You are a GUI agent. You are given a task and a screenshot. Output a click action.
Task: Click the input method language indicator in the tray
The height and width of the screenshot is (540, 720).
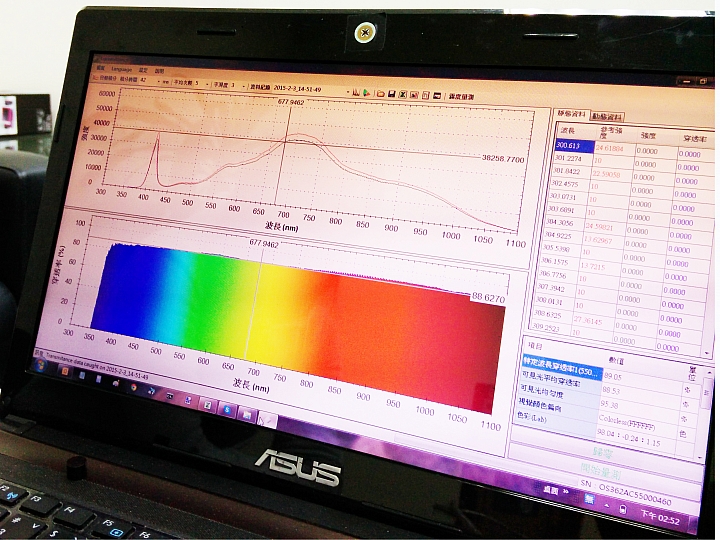pyautogui.click(x=589, y=499)
